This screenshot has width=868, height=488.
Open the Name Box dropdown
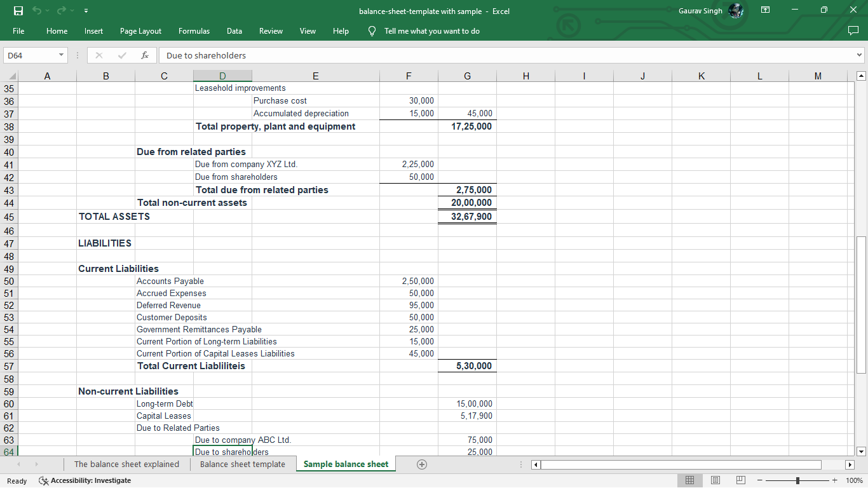click(62, 55)
